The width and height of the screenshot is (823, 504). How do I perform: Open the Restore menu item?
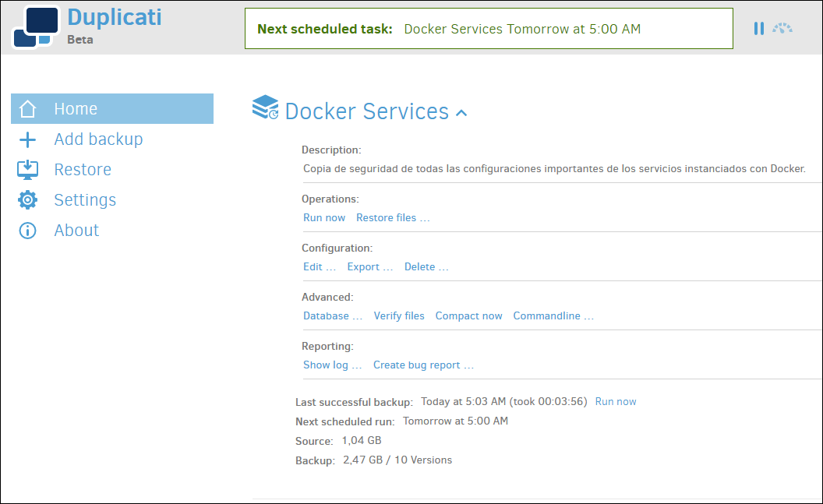(x=83, y=170)
